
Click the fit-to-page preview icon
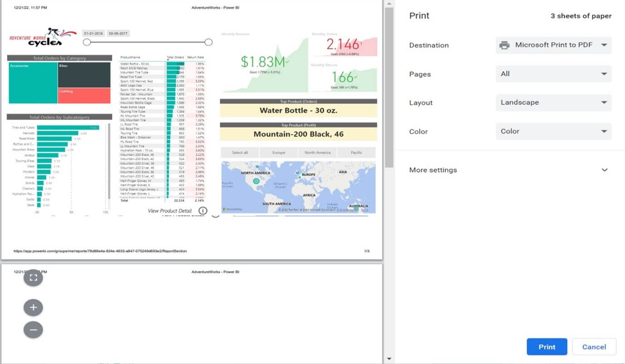point(33,278)
